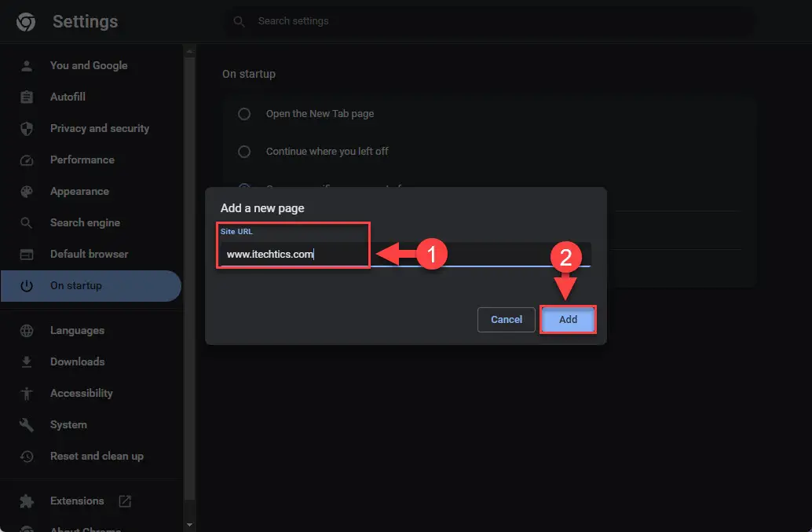Open the Autofill settings section
The image size is (812, 532).
click(90, 97)
